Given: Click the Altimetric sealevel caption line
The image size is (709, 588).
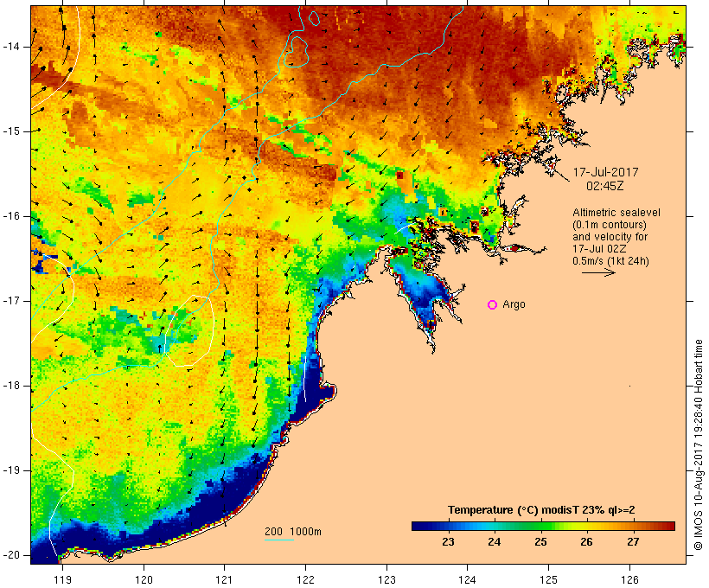Looking at the screenshot, I should click(616, 213).
